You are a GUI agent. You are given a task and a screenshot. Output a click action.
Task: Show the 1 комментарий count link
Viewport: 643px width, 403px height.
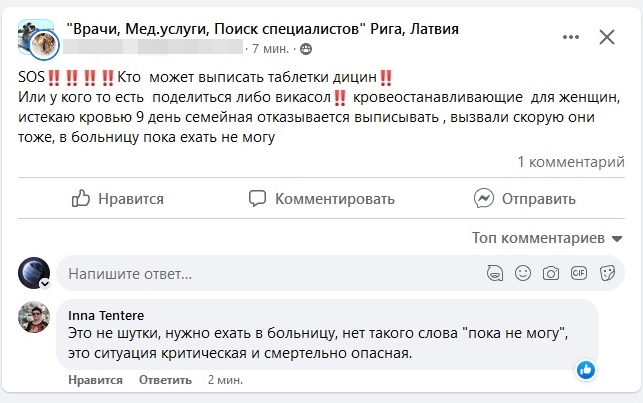pyautogui.click(x=571, y=162)
